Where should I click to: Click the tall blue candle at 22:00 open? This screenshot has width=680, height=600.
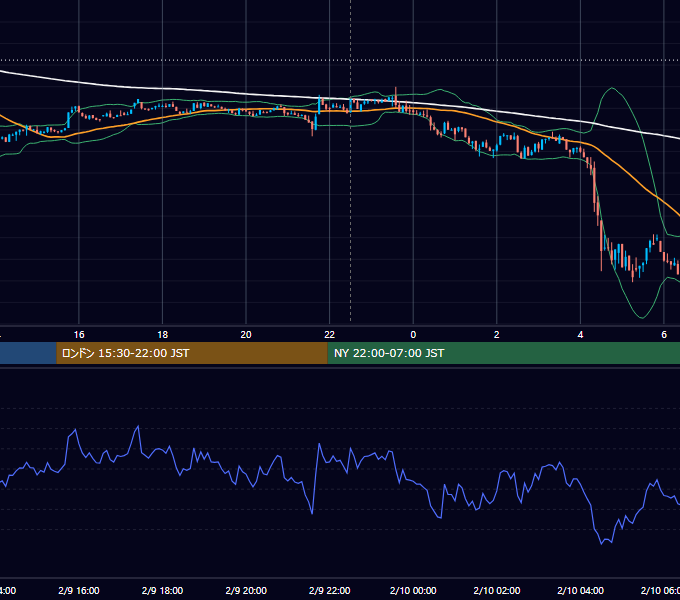pos(320,105)
